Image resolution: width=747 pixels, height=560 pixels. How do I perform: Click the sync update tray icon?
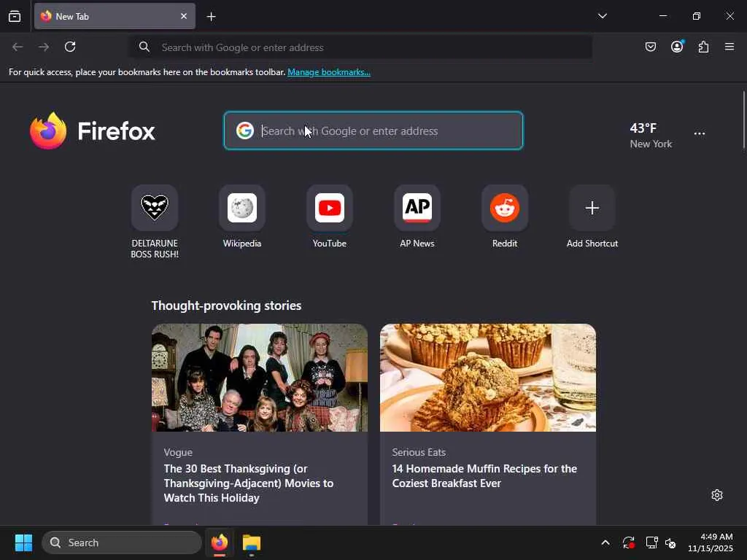629,542
